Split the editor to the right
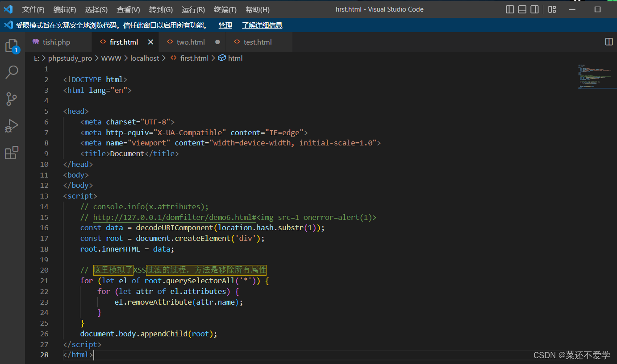The height and width of the screenshot is (364, 617). tap(609, 41)
